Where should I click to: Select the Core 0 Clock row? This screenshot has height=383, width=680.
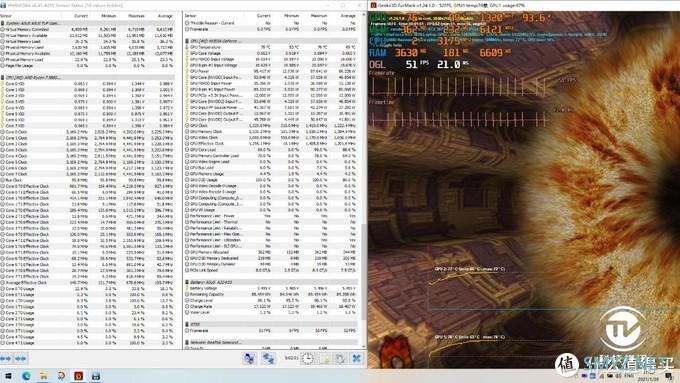click(88, 131)
